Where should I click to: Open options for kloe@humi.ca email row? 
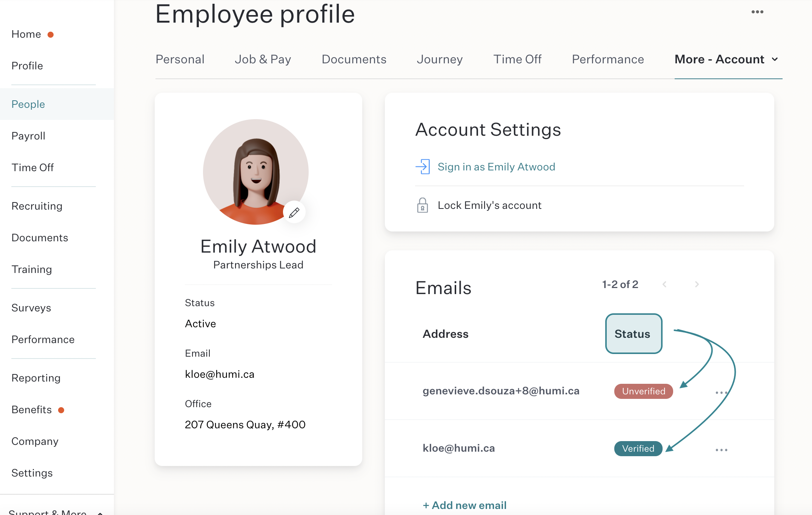[x=721, y=450]
